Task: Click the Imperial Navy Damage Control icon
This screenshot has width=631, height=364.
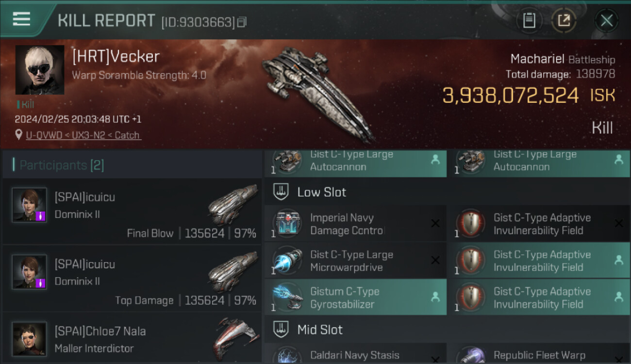Action: click(287, 224)
